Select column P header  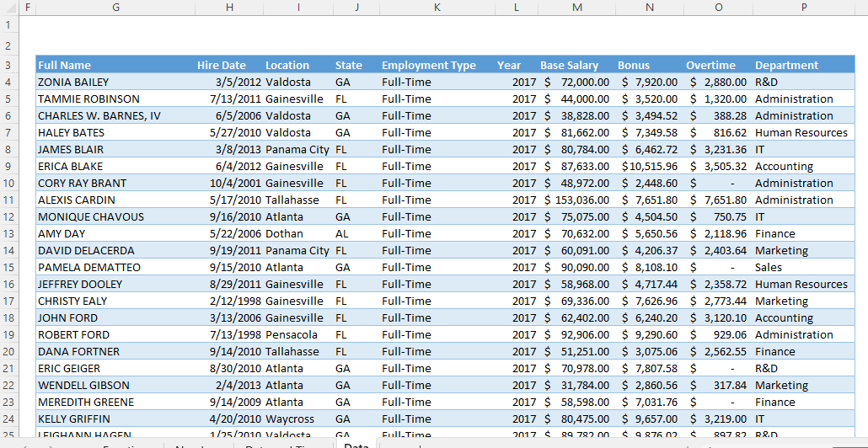(x=804, y=8)
